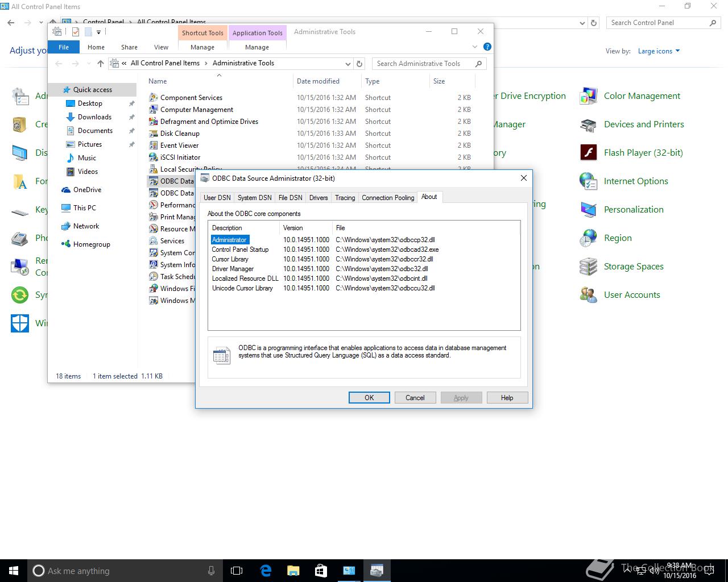The width and height of the screenshot is (728, 582).
Task: Open View by Large icons dropdown
Action: coord(659,51)
